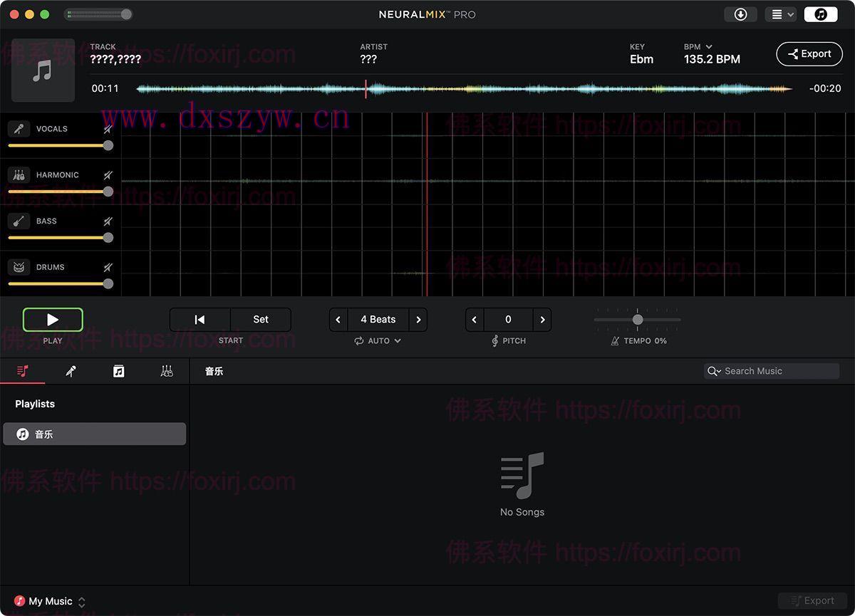This screenshot has width=855, height=616.
Task: Click the 00:11 elapsed time
Action: pyautogui.click(x=105, y=88)
